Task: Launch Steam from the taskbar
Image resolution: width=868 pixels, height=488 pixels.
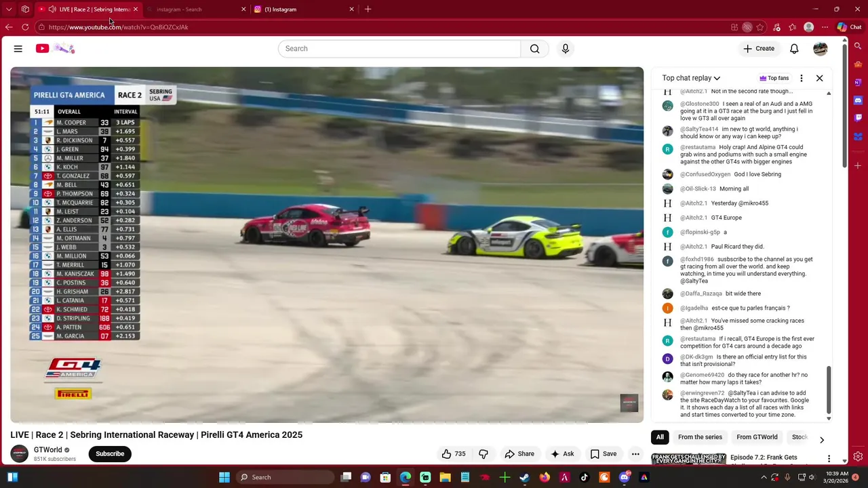Action: coord(525,477)
